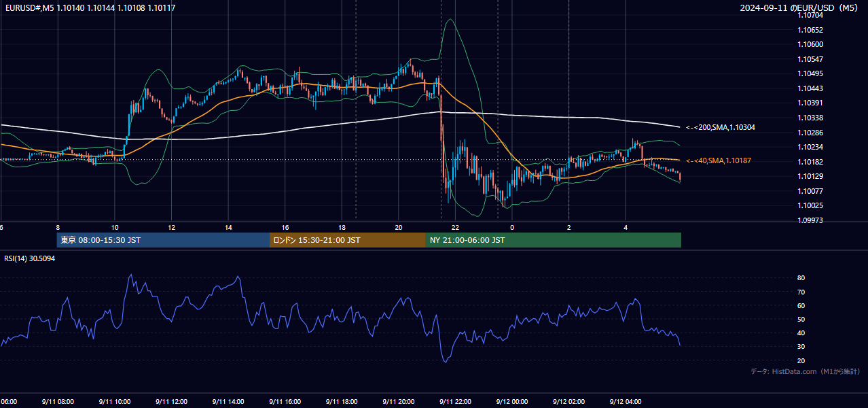The width and height of the screenshot is (868, 408).
Task: Click the EURUSD#,M5 OHLC header text
Action: [89, 7]
